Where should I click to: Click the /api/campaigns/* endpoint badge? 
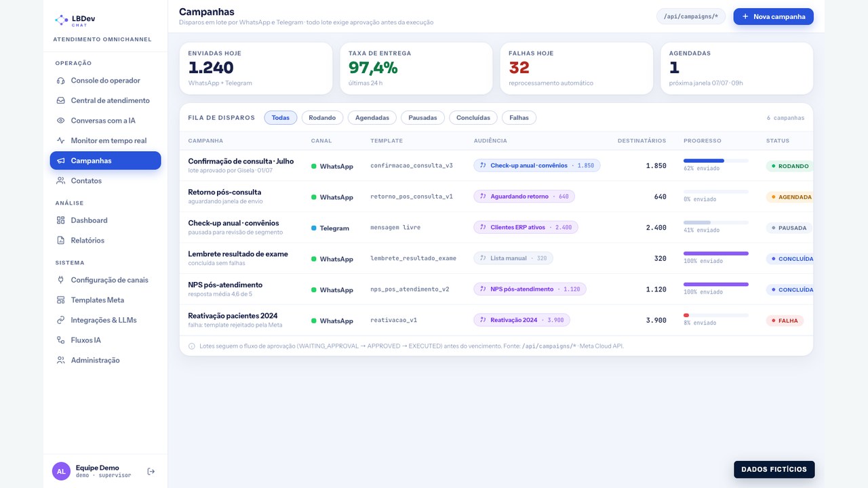tap(691, 16)
